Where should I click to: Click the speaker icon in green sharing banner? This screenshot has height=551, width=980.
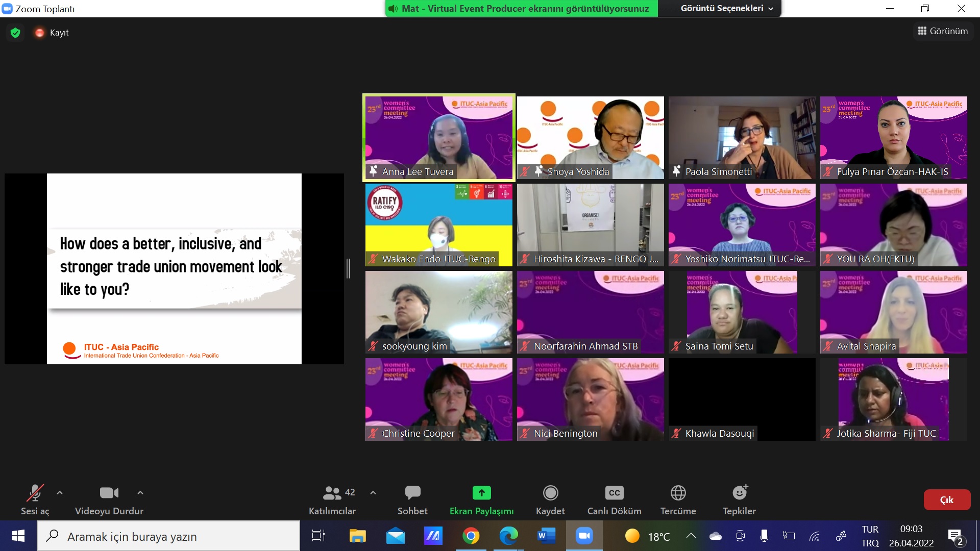tap(393, 9)
